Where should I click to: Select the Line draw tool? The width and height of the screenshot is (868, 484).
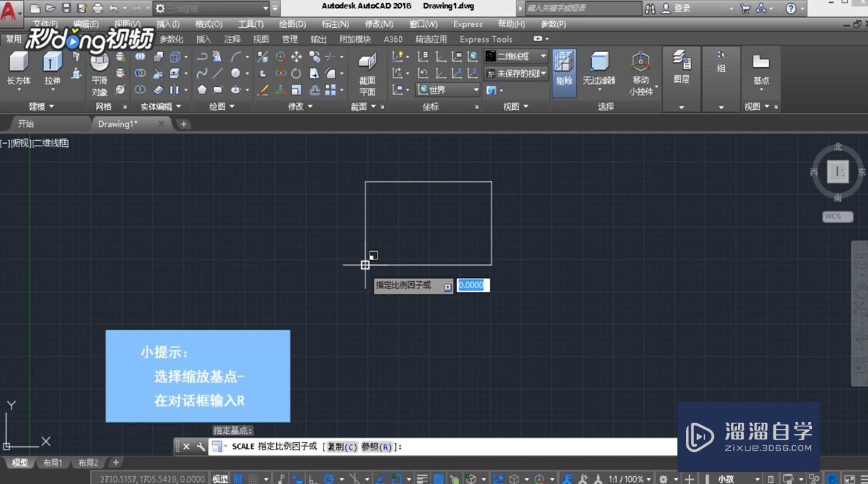(x=218, y=73)
